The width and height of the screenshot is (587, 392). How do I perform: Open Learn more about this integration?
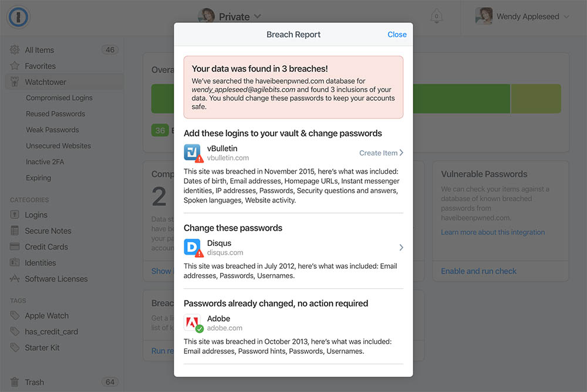tap(492, 232)
